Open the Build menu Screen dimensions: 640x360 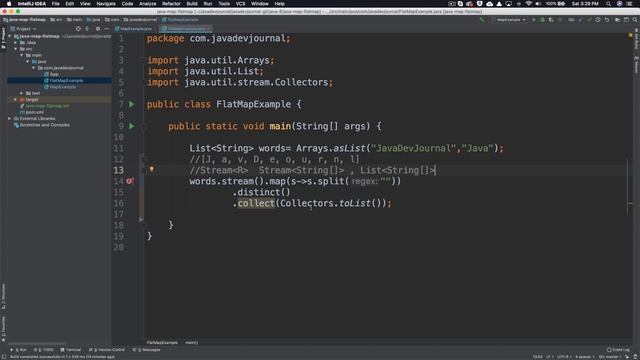point(192,4)
